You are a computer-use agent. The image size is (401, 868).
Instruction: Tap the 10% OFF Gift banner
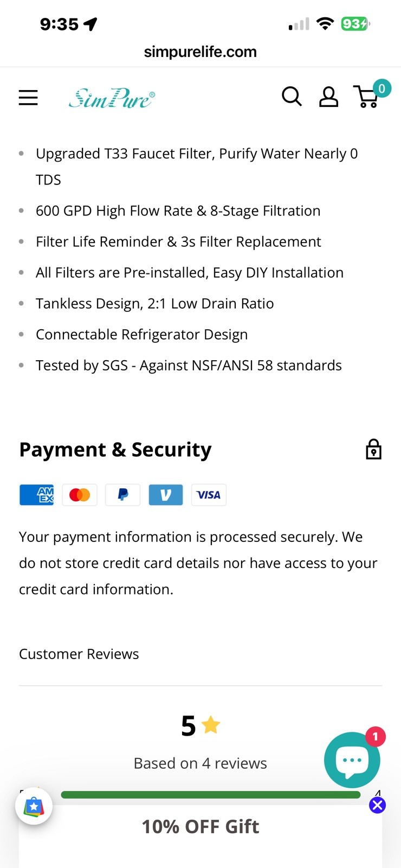point(200,826)
